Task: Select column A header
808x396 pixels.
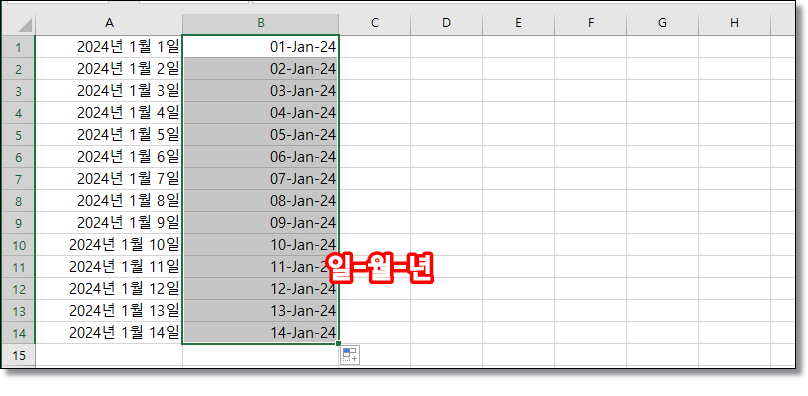Action: (109, 23)
